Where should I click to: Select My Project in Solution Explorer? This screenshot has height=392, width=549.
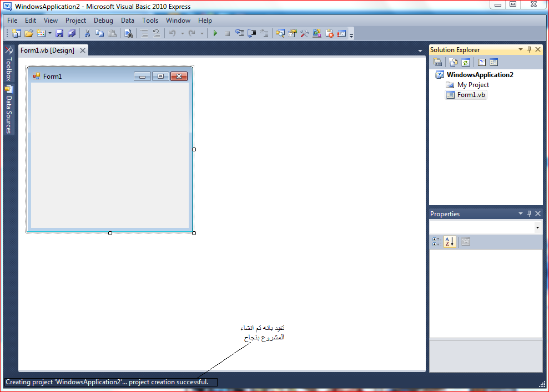pyautogui.click(x=473, y=85)
